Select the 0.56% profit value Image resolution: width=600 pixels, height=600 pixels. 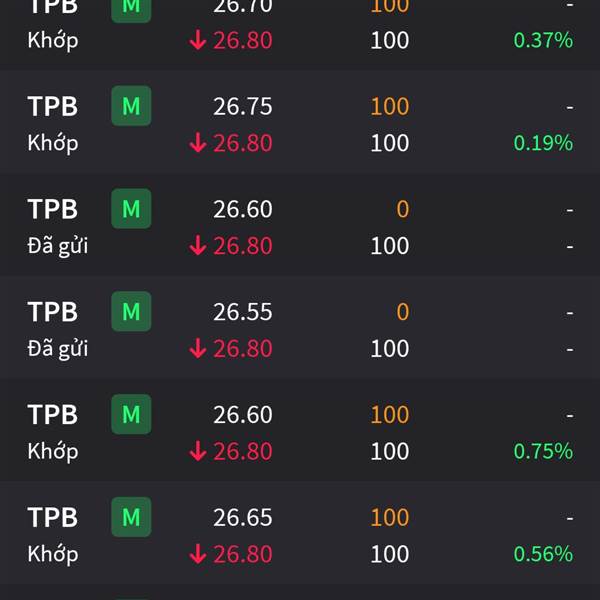tap(543, 554)
